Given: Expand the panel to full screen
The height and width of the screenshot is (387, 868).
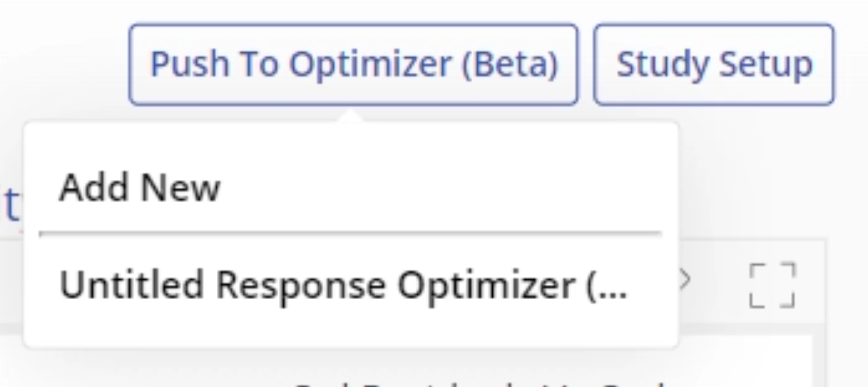Looking at the screenshot, I should (x=772, y=285).
